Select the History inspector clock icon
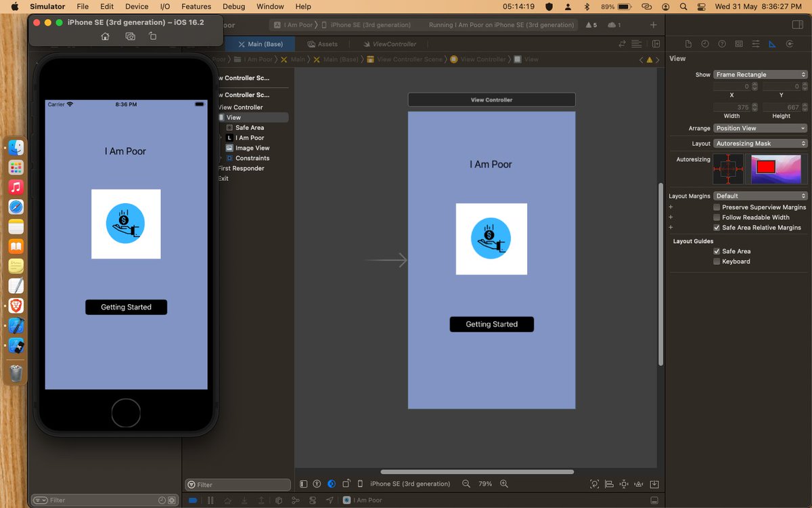This screenshot has width=812, height=508. tap(704, 43)
